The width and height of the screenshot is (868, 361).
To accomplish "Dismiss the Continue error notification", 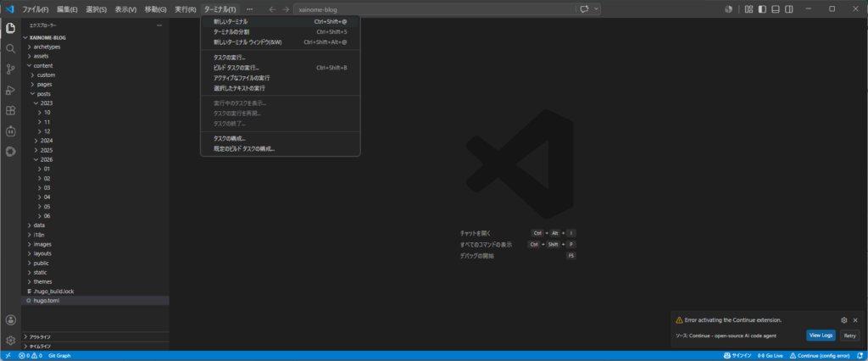I will point(855,320).
